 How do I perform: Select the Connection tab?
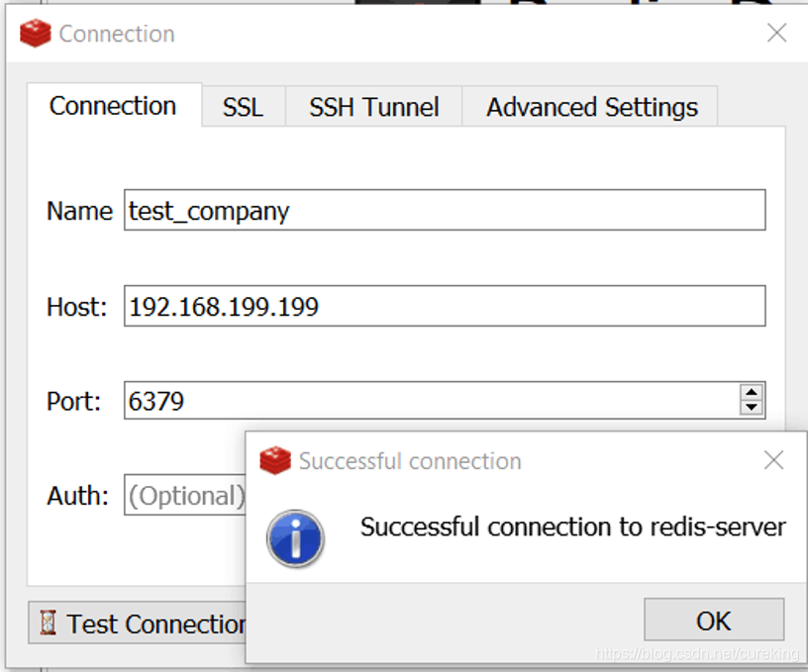tap(113, 106)
